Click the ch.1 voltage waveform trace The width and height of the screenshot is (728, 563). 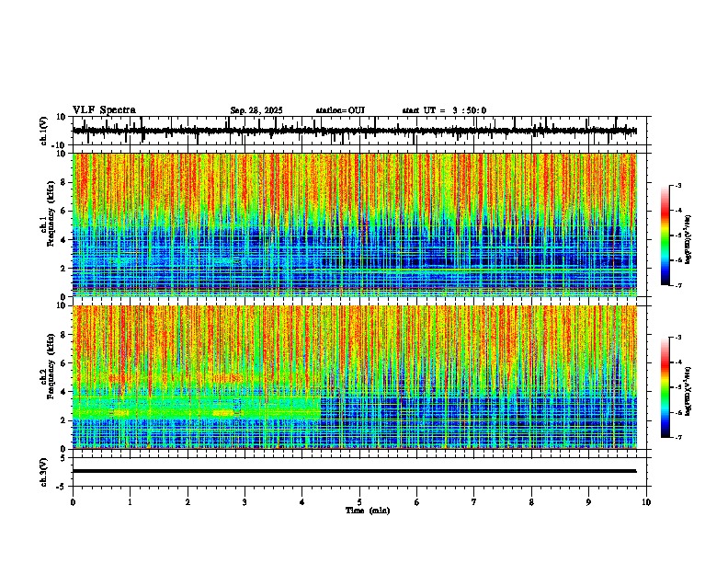tap(355, 131)
